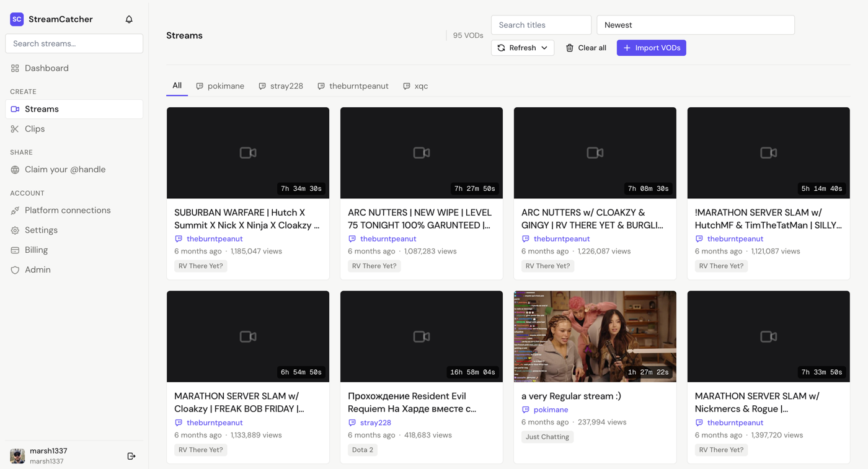Click the Import VODs button
Image resolution: width=868 pixels, height=469 pixels.
pos(651,48)
